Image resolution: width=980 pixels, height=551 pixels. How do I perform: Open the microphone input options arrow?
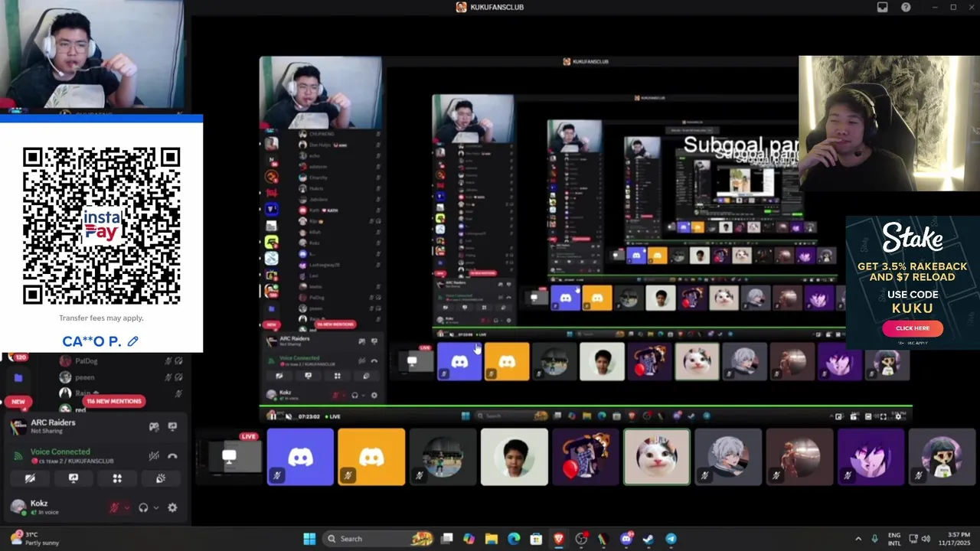pos(126,507)
